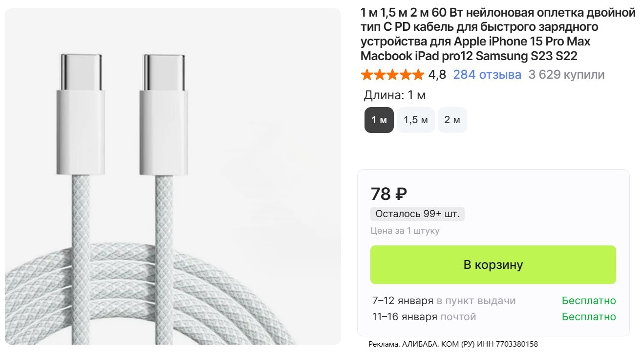The image size is (644, 352).
Task: Click the Осталось 99+ шт. stock badge
Action: (x=417, y=214)
